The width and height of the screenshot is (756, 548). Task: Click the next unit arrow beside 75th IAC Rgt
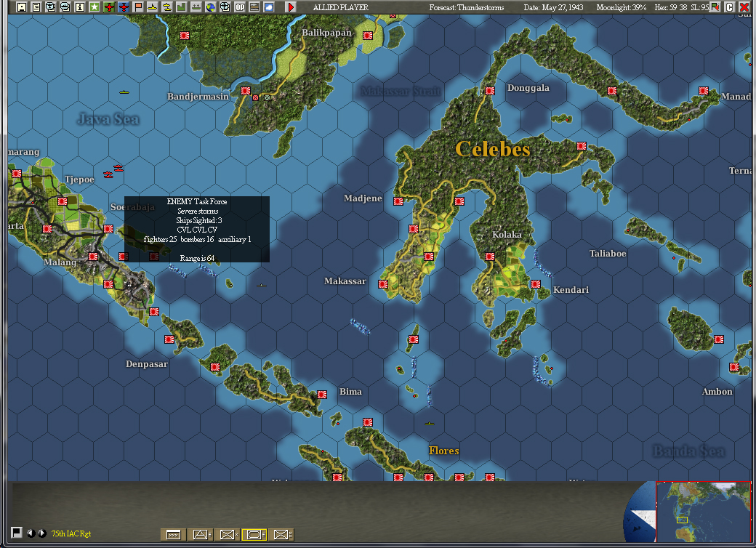click(x=41, y=533)
